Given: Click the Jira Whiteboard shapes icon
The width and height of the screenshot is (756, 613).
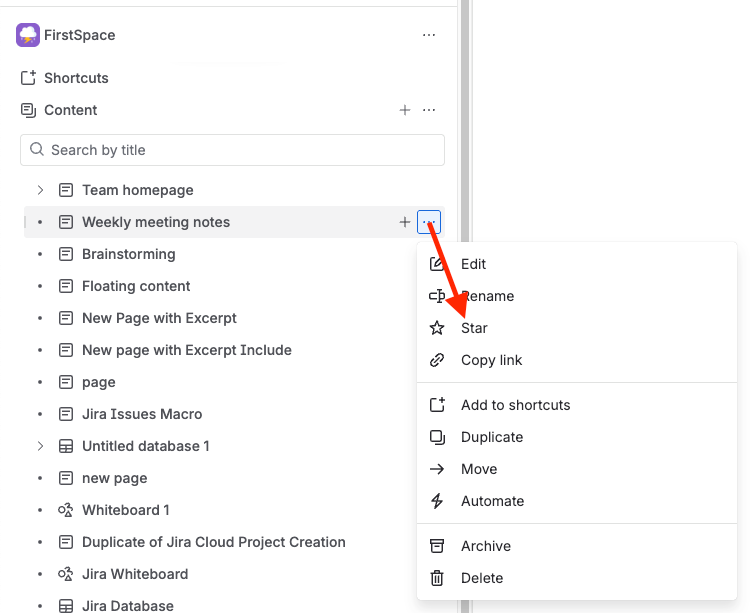Looking at the screenshot, I should (66, 574).
